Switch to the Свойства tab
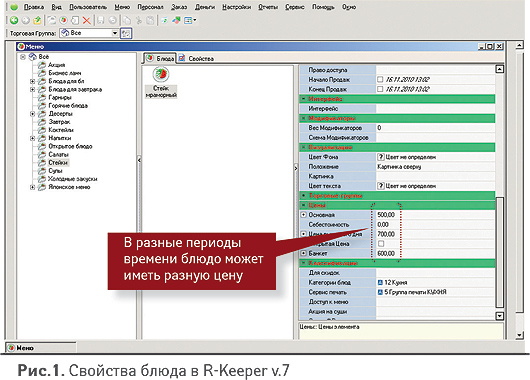Screen dimensions: 530x380 [x=196, y=58]
